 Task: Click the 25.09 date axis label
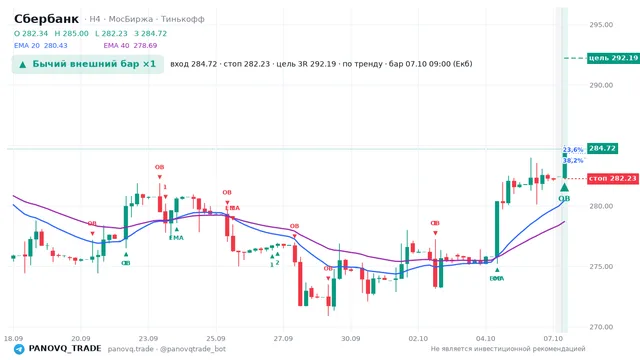[216, 338]
